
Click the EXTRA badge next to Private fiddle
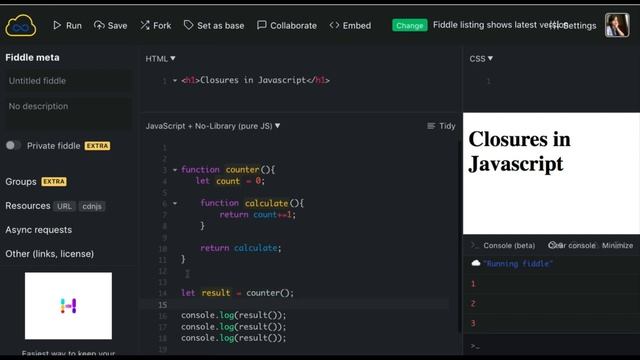pyautogui.click(x=97, y=146)
